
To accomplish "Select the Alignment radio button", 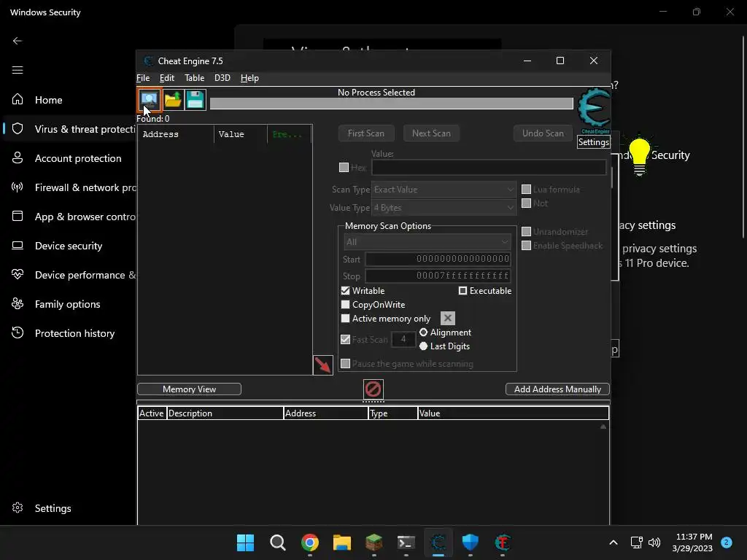I will click(423, 332).
